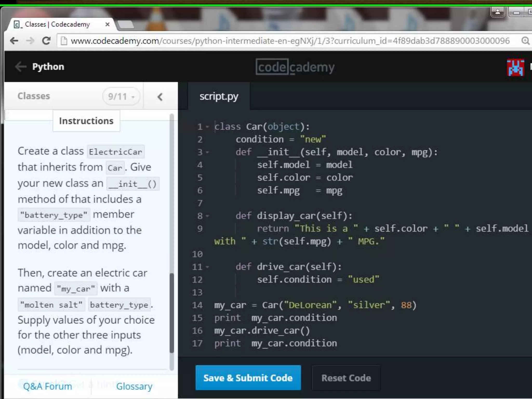
Task: Click the instructions panel scrollbar thumb
Action: click(x=172, y=313)
